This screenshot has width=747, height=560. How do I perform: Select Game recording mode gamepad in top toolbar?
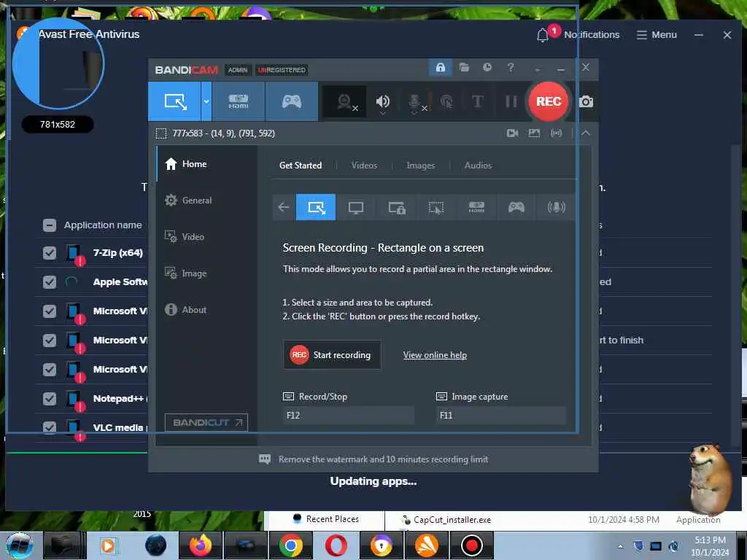pos(292,101)
